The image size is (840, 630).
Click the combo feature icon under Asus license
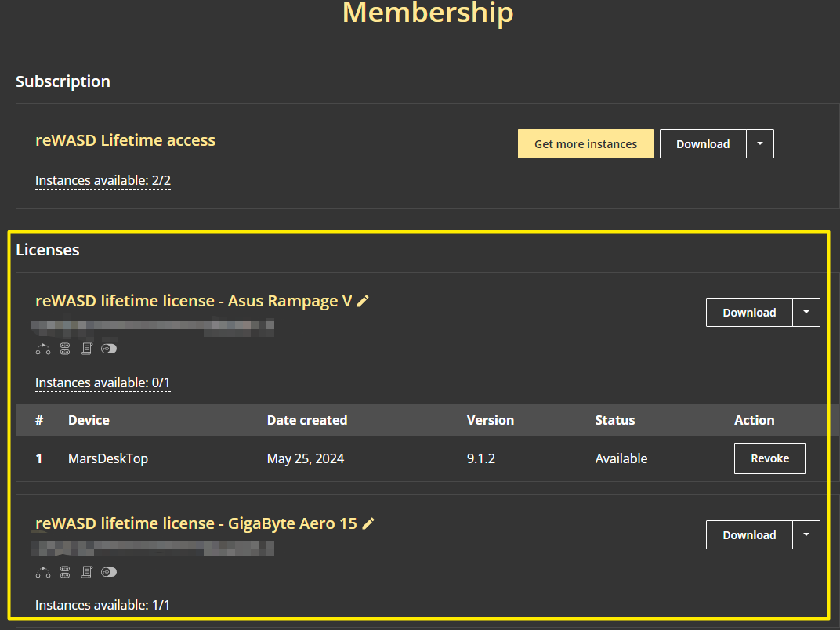pyautogui.click(x=42, y=349)
